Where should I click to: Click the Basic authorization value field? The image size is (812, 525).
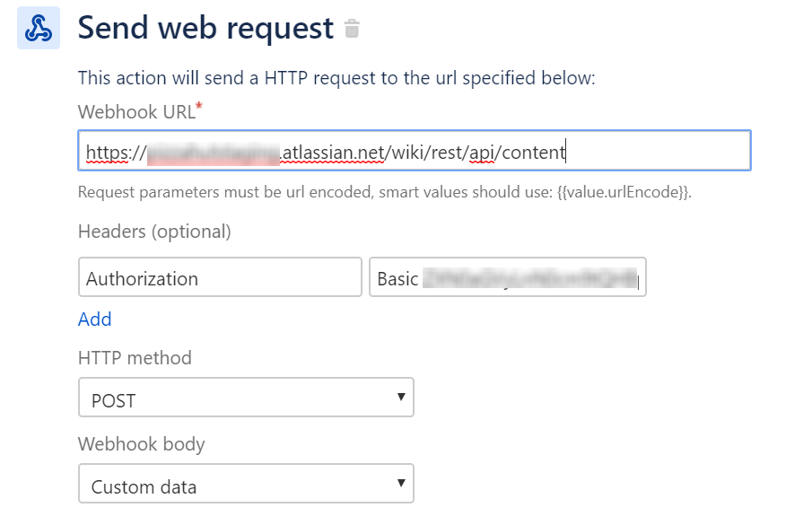[x=507, y=277]
